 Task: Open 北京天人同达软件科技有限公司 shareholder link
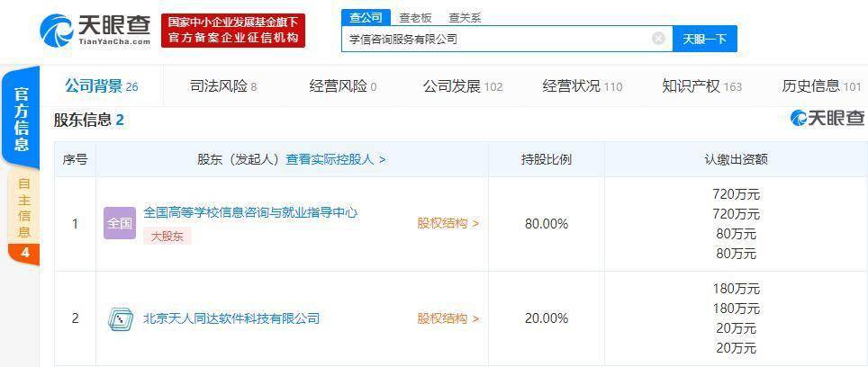(231, 318)
